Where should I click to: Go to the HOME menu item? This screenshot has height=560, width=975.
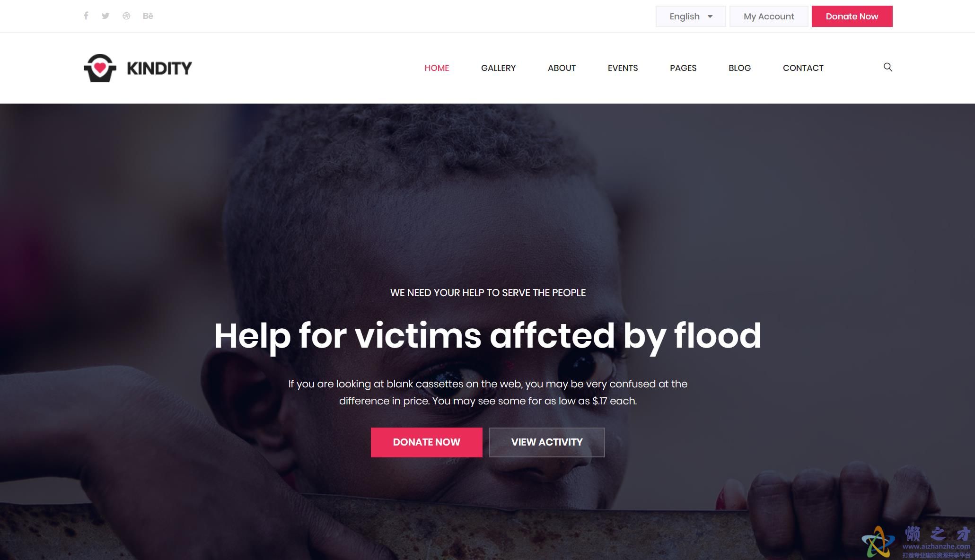click(437, 68)
